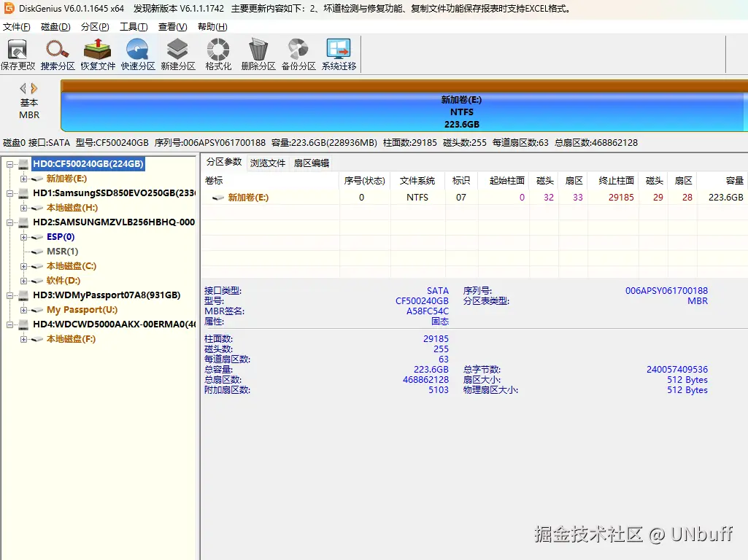Screen dimensions: 748x560
Task: Click the 容量 column header
Action: click(722, 181)
